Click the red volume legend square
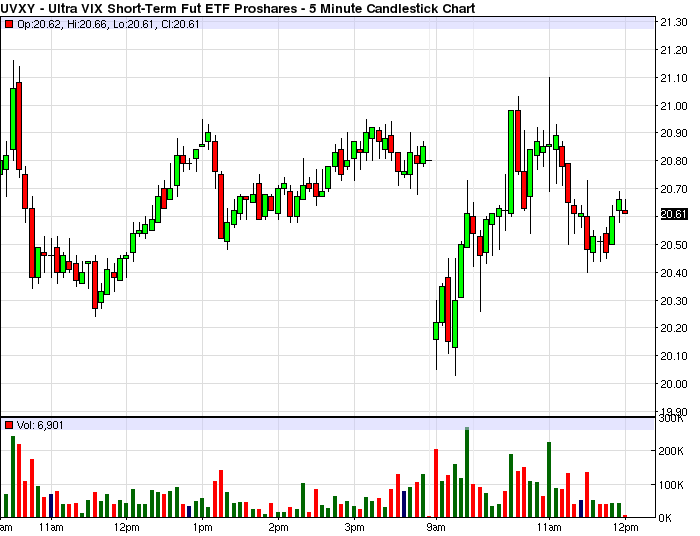Screen dimensions: 700x536 (8, 425)
